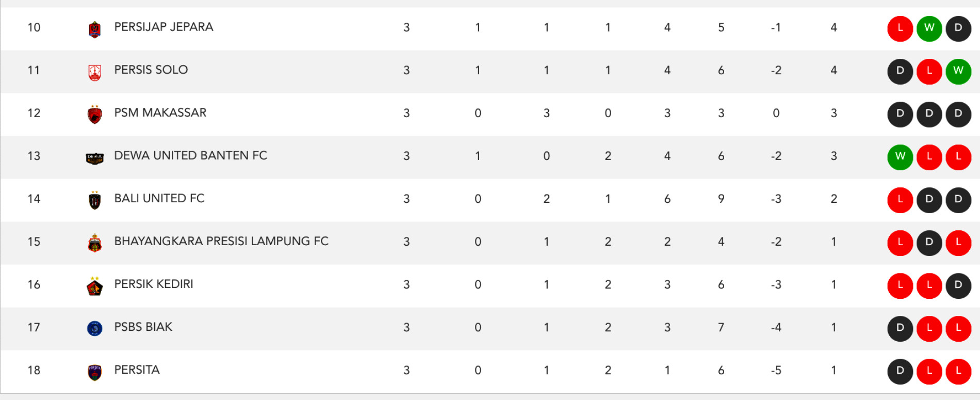Open BHAYANGKARA PRESISI LAMPUNG FC link

(x=221, y=241)
